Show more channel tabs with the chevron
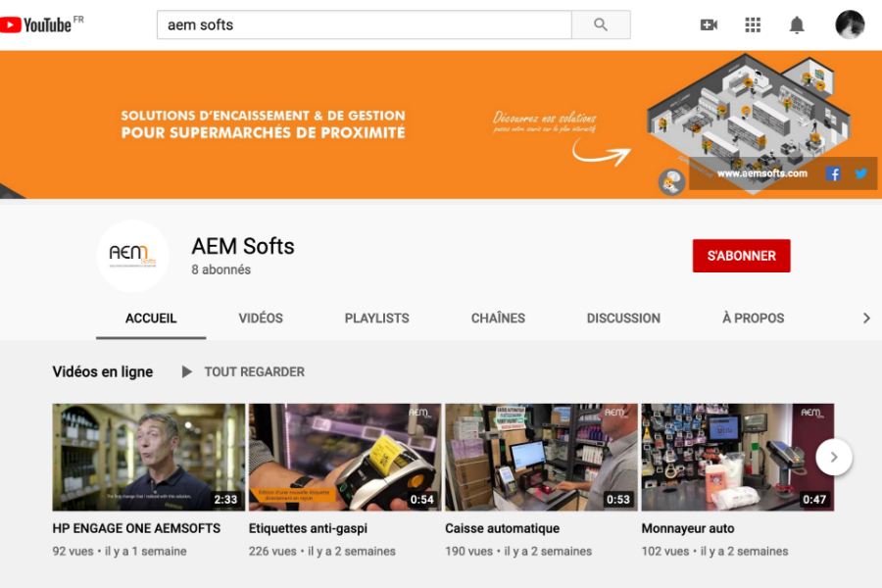 (x=866, y=318)
